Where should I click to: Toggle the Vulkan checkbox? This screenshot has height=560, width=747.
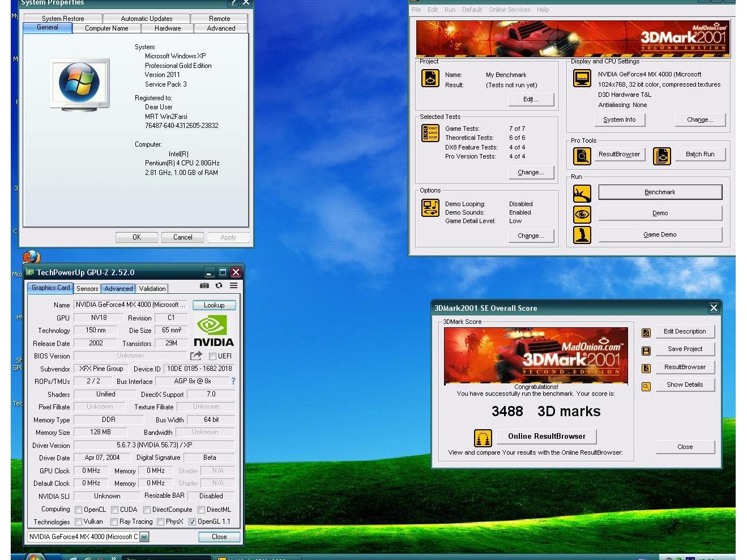tap(79, 521)
